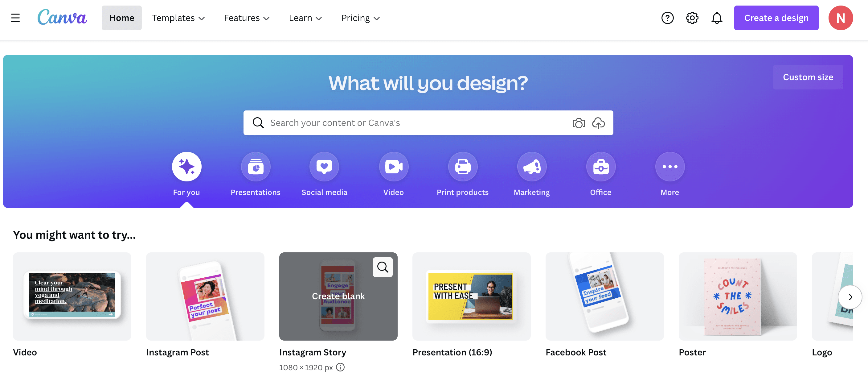Toggle the notifications bell icon

716,18
